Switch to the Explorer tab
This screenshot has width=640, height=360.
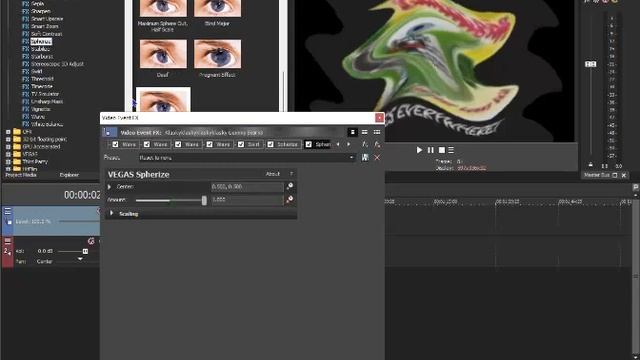point(69,175)
